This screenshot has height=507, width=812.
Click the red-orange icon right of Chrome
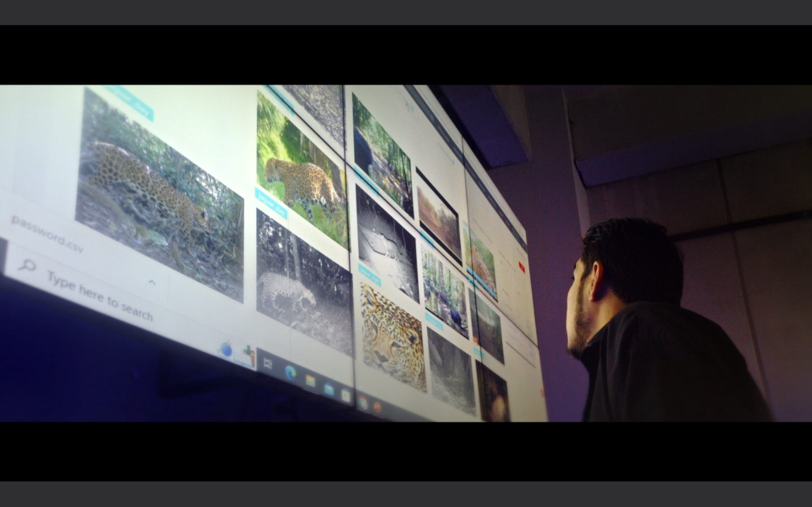click(x=377, y=407)
